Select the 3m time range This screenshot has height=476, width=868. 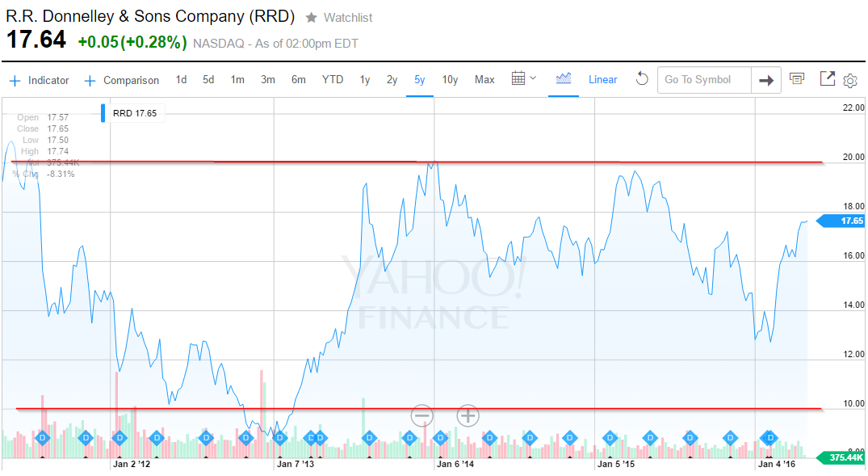tap(268, 80)
